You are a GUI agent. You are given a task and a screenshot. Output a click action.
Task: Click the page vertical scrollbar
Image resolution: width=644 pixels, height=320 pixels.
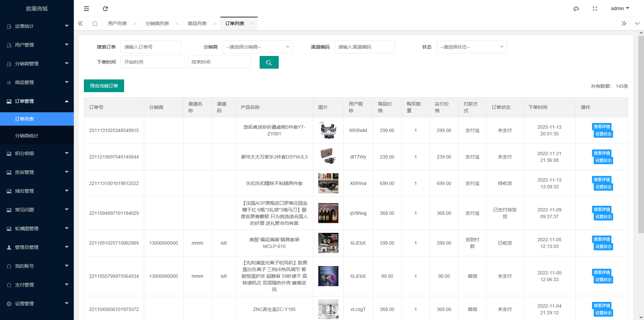pyautogui.click(x=641, y=134)
